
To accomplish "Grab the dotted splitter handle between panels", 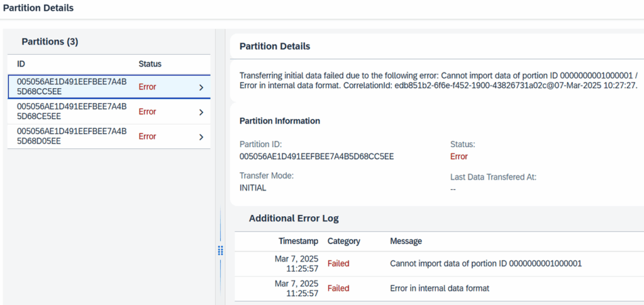I will tap(220, 250).
